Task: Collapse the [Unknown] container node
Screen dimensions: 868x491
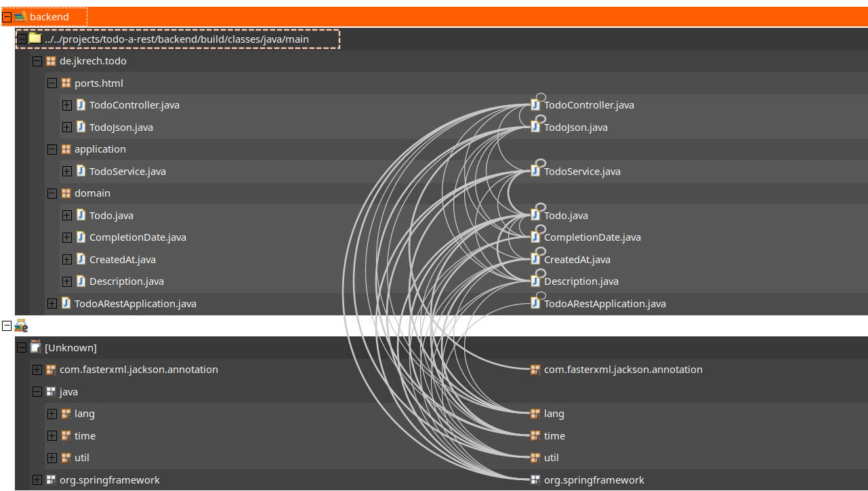Action: 22,348
